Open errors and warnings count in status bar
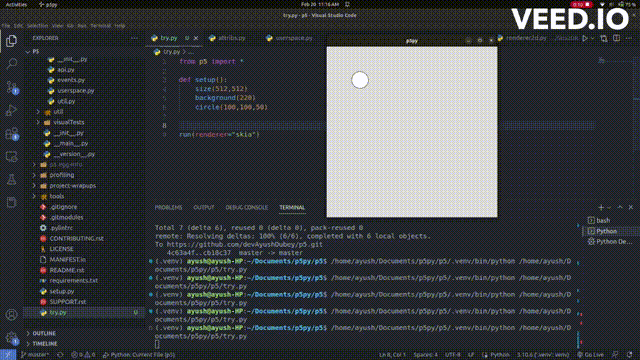 point(83,355)
